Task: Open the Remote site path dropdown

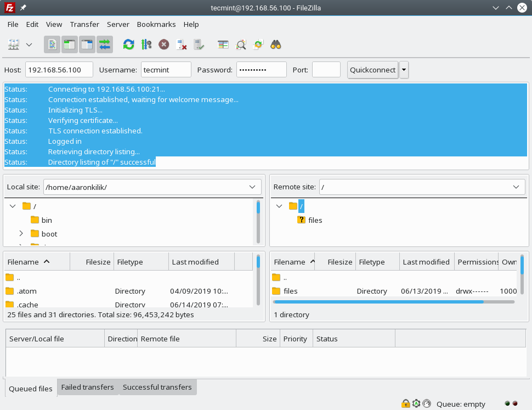Action: pos(516,187)
